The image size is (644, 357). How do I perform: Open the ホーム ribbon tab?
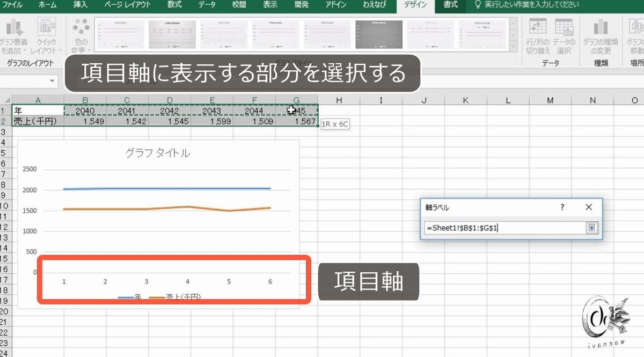(x=47, y=5)
